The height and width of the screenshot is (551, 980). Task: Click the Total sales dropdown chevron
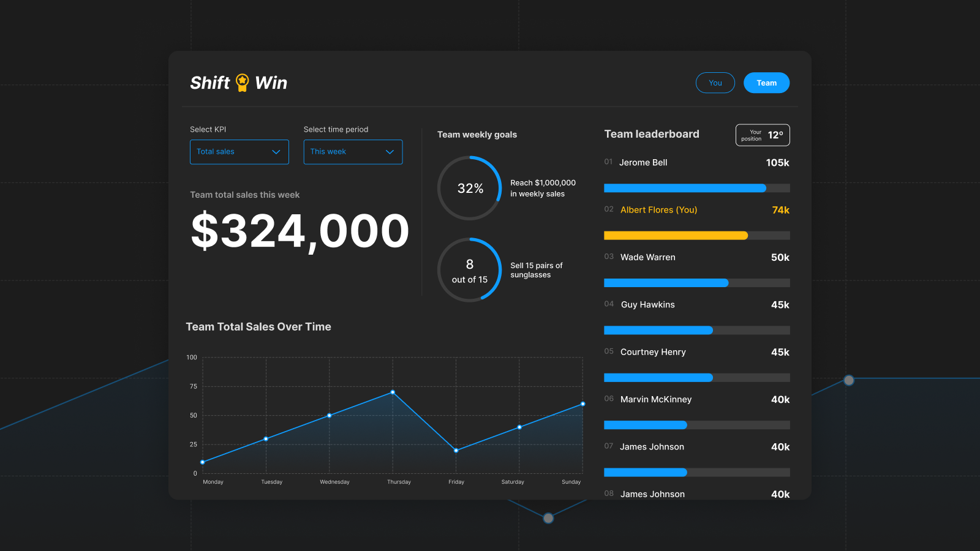click(276, 152)
